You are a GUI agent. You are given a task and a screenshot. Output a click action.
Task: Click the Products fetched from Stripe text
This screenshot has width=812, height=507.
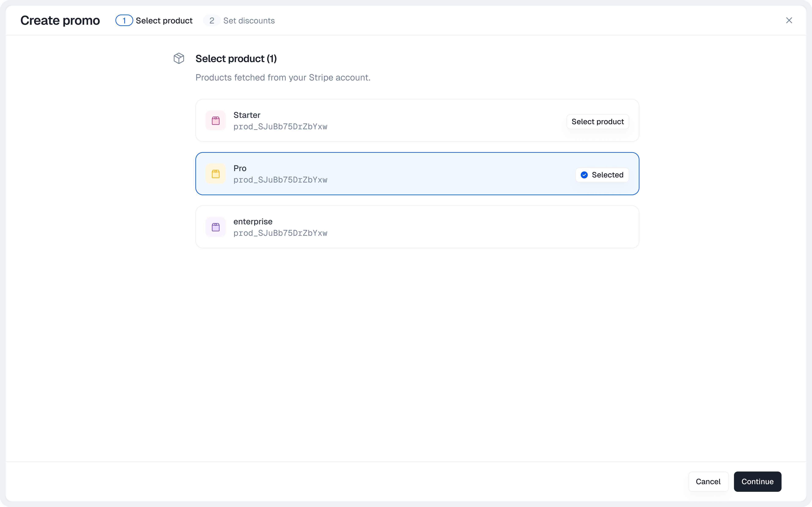pyautogui.click(x=283, y=78)
